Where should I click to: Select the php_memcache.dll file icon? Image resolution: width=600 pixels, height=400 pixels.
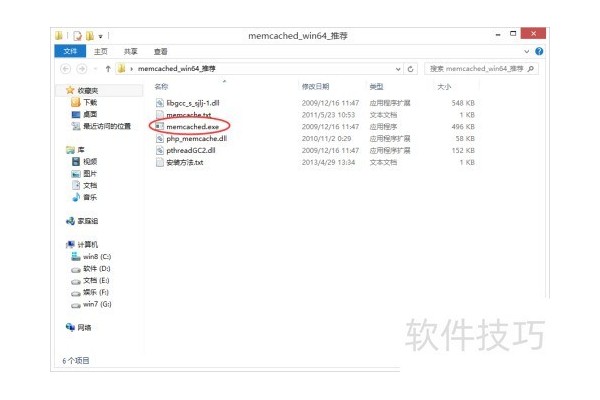coord(160,138)
